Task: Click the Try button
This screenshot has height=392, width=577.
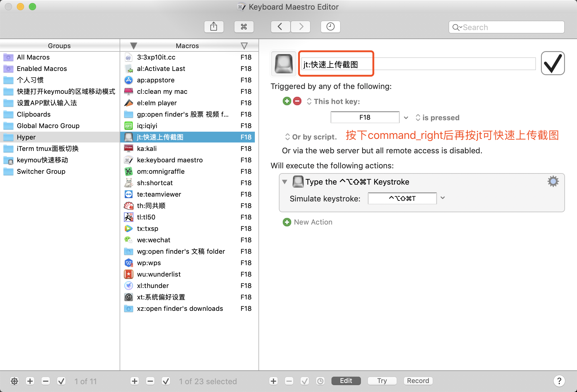Action: pos(382,381)
